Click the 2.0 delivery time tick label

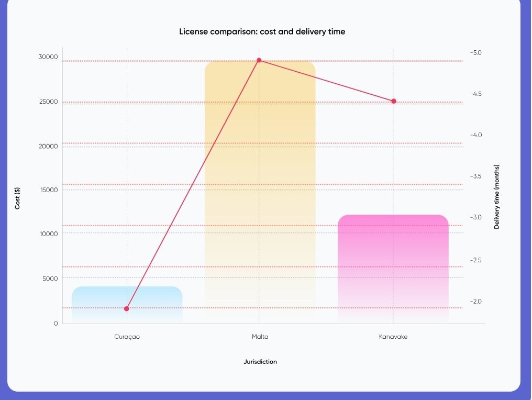point(475,302)
